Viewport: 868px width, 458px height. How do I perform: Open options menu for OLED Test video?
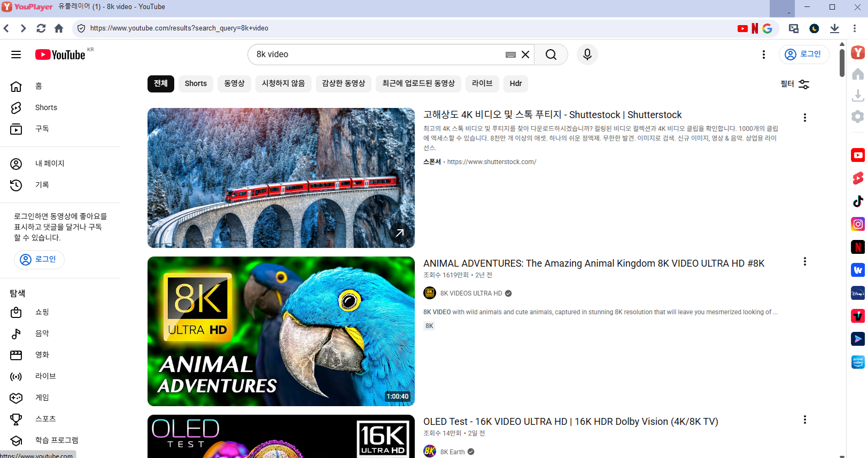point(804,420)
